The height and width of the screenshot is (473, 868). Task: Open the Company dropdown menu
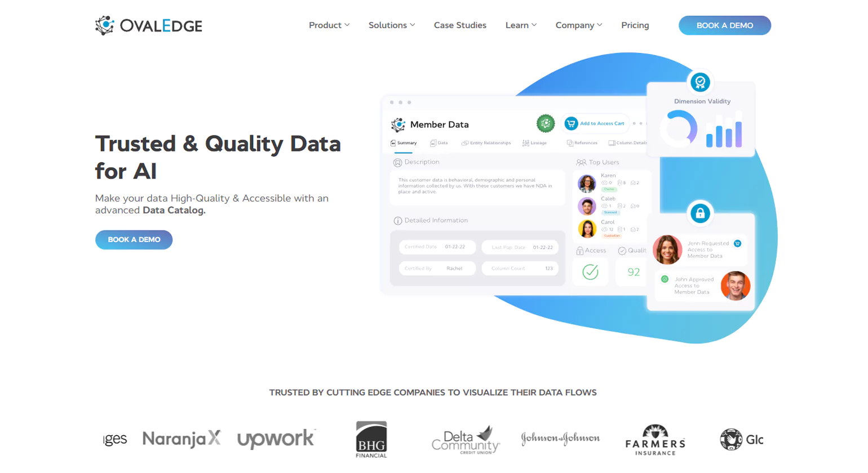[x=579, y=25]
